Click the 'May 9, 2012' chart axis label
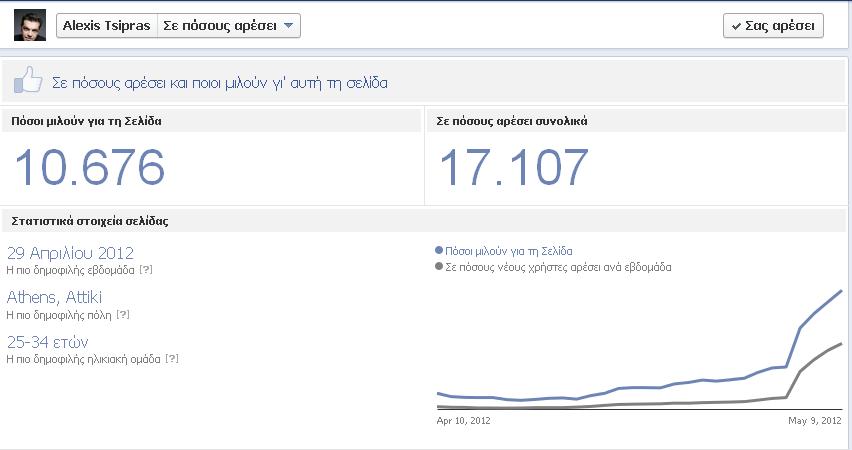Image resolution: width=852 pixels, height=450 pixels. point(815,421)
